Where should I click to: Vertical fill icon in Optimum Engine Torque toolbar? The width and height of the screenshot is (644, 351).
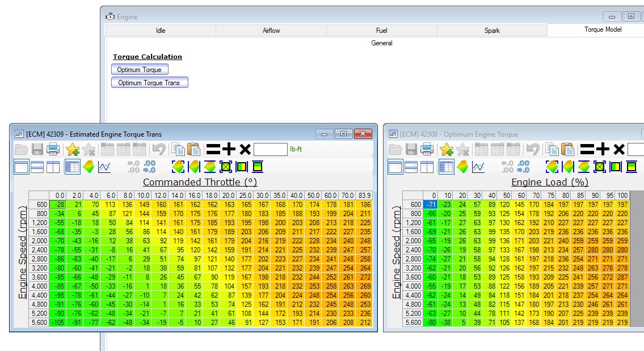point(632,167)
